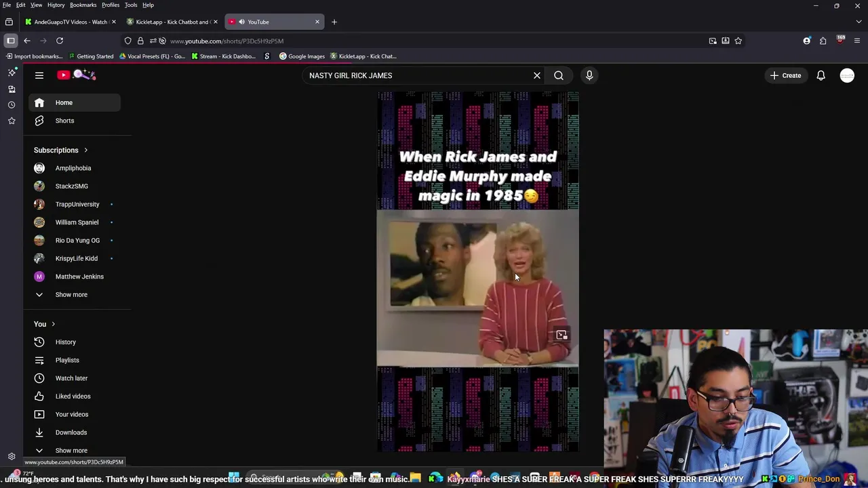The image size is (868, 488).
Task: Open synced tabs icon in browser sidebar
Action: point(12,89)
